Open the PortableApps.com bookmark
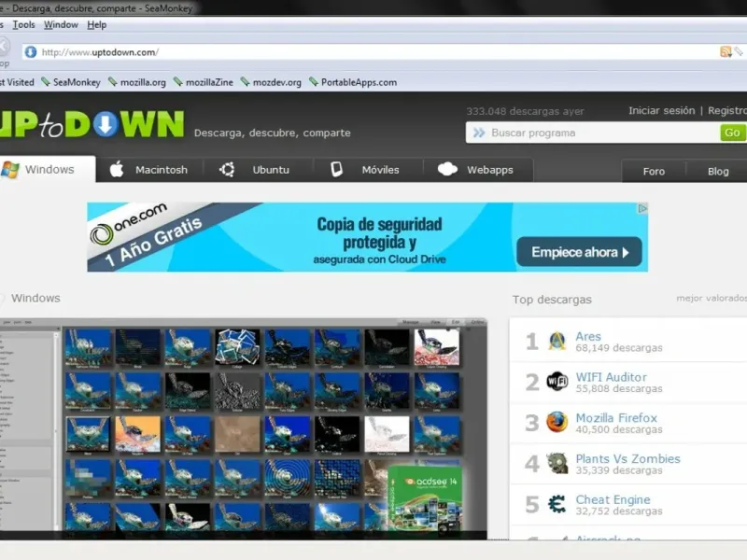Screen dimensions: 747x560 [x=359, y=82]
